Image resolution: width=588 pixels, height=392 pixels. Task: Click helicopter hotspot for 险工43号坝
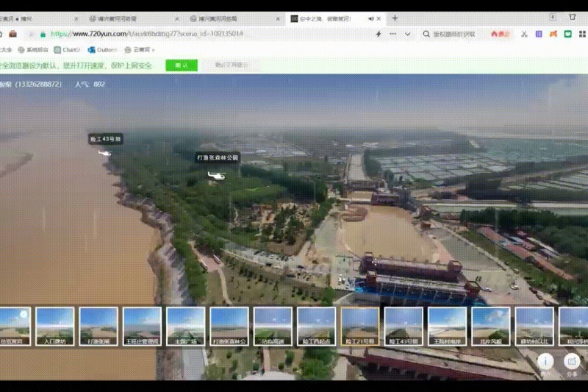coord(105,153)
